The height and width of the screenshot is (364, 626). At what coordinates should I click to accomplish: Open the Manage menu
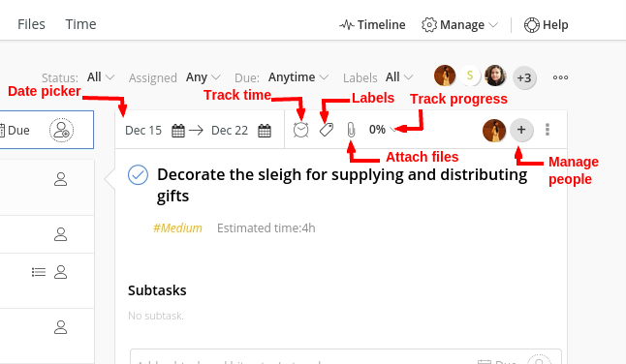(460, 25)
